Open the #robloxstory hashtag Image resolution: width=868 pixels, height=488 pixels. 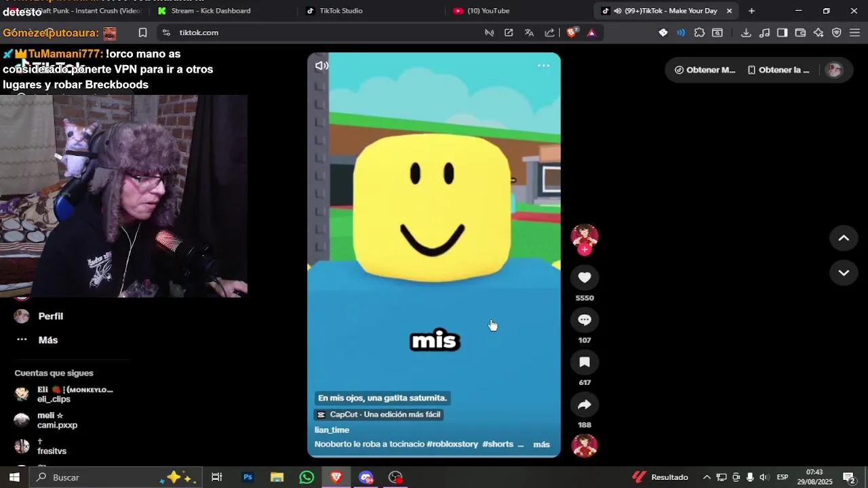click(x=452, y=445)
